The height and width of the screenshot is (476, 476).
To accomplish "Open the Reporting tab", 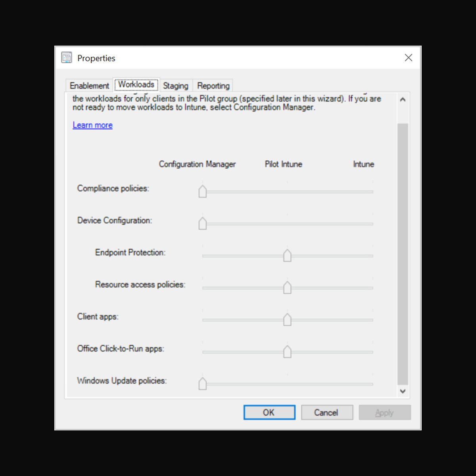I will (213, 86).
